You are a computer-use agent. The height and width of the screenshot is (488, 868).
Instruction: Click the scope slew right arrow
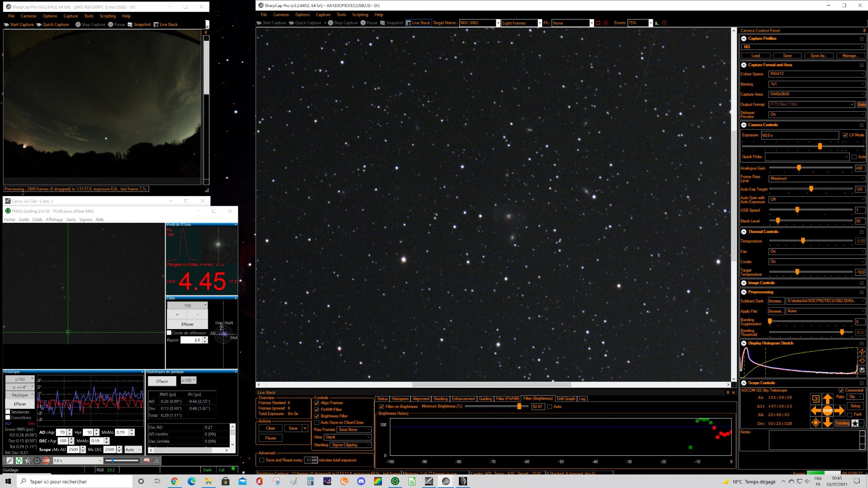(839, 410)
